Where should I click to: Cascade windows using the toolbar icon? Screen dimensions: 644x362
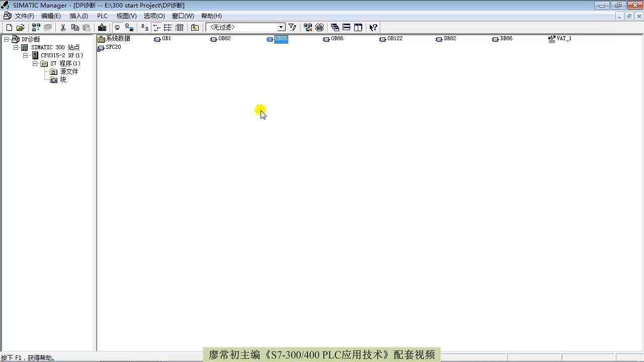(335, 28)
